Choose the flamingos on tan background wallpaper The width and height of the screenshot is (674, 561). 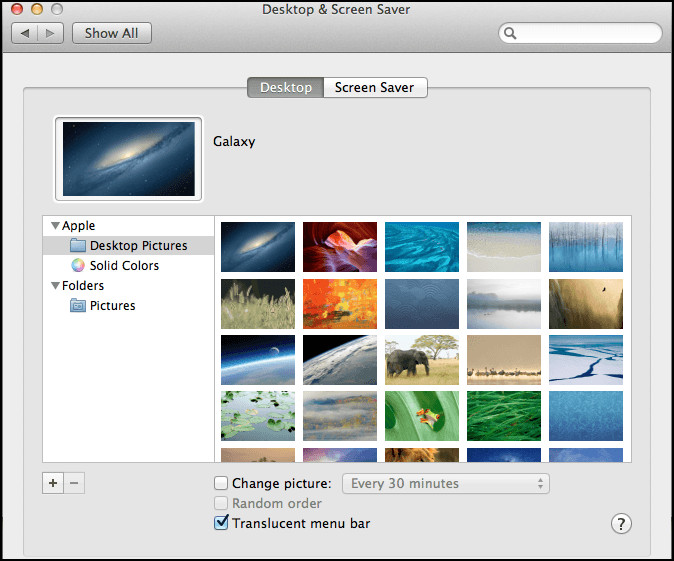(x=504, y=360)
